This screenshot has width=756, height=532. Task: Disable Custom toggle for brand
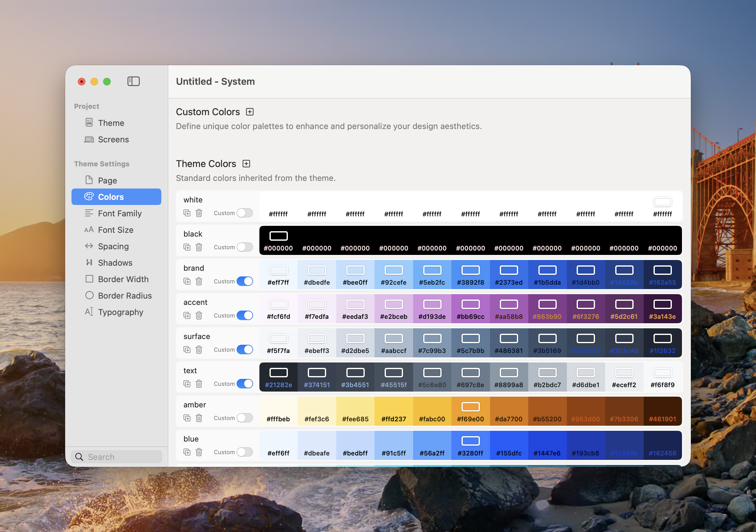[x=245, y=281]
